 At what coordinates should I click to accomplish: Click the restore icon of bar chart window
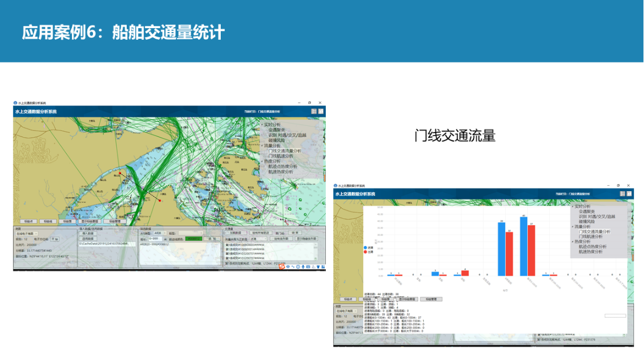[x=618, y=186]
